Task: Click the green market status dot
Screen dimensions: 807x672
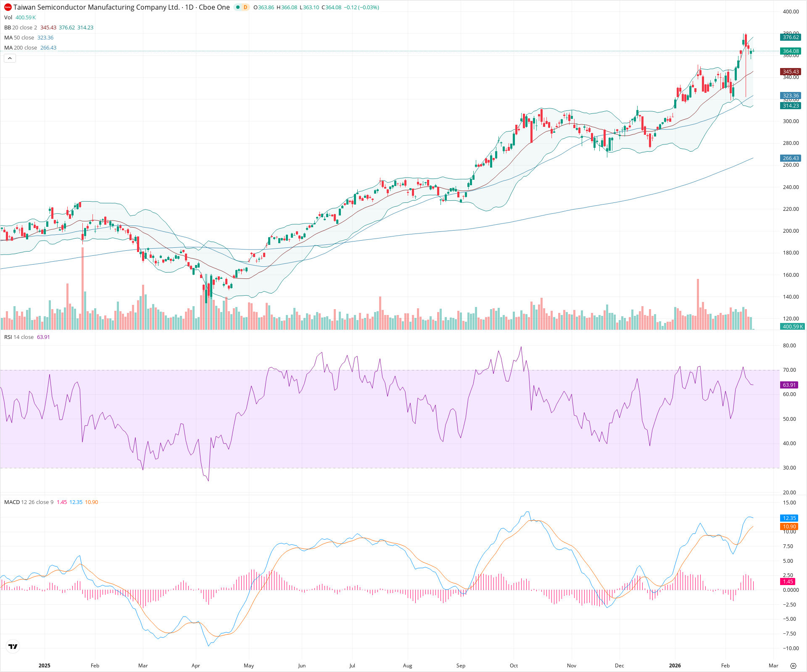Action: pyautogui.click(x=238, y=7)
